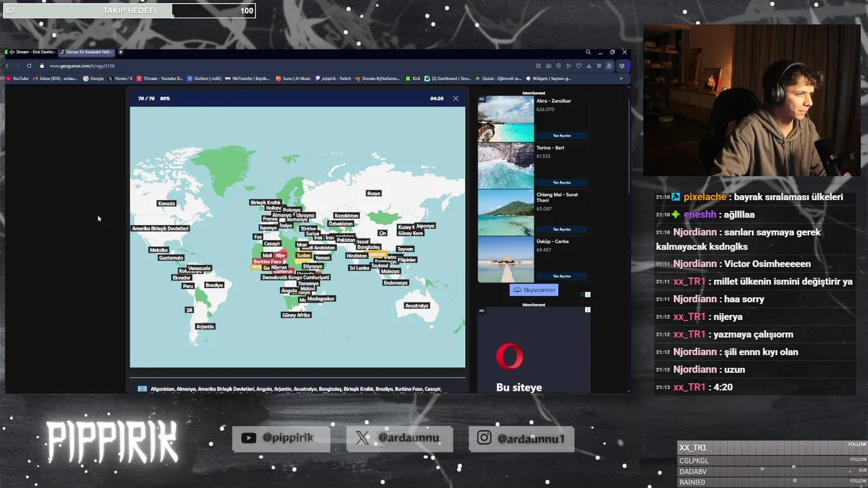Go back in the browser
The image size is (868, 488).
pos(7,66)
